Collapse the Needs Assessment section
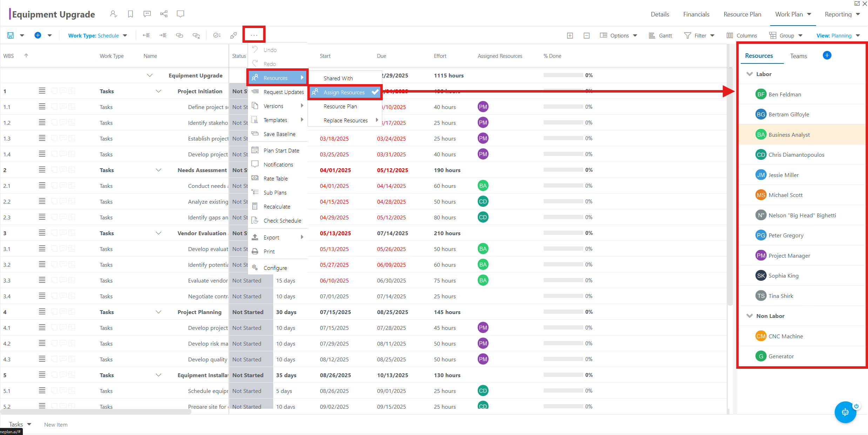The height and width of the screenshot is (435, 868). [x=159, y=170]
